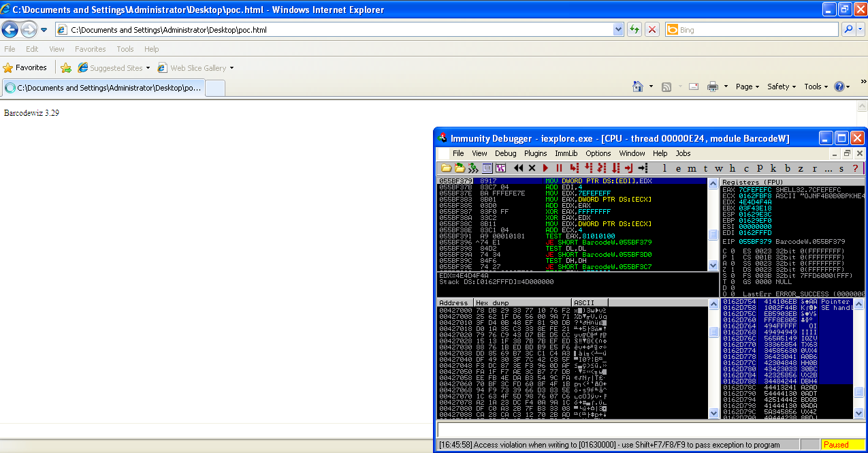Stop page loading with the red X icon
The image size is (868, 453).
[x=652, y=29]
